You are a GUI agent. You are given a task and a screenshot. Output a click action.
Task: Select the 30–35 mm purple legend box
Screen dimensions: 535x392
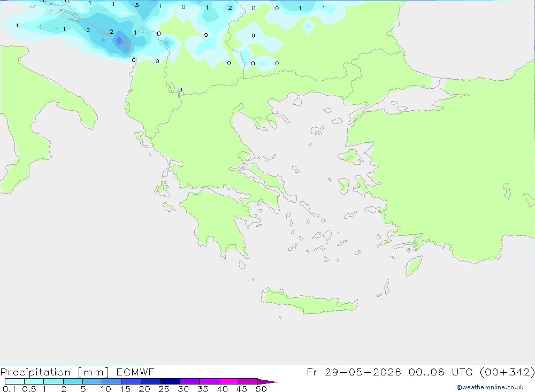pyautogui.click(x=190, y=381)
